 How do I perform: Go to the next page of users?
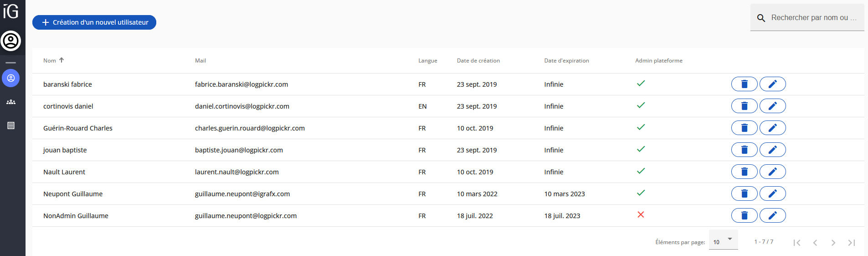(833, 242)
